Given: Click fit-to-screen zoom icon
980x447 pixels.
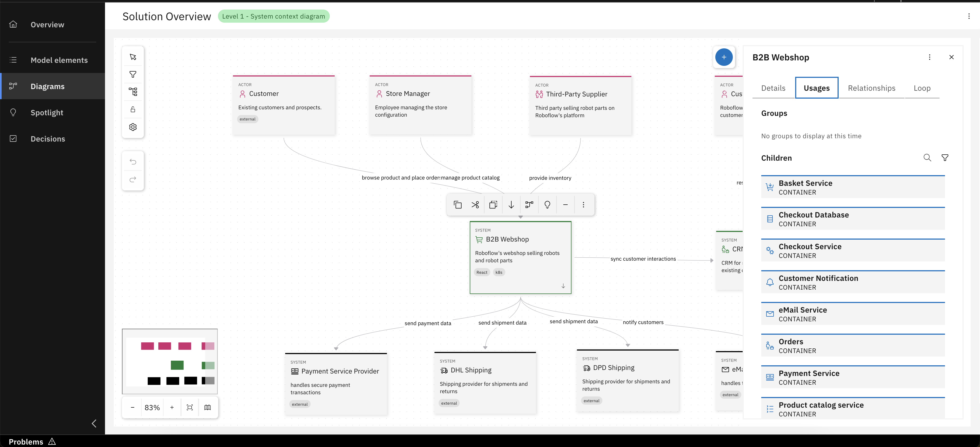Looking at the screenshot, I should click(190, 407).
